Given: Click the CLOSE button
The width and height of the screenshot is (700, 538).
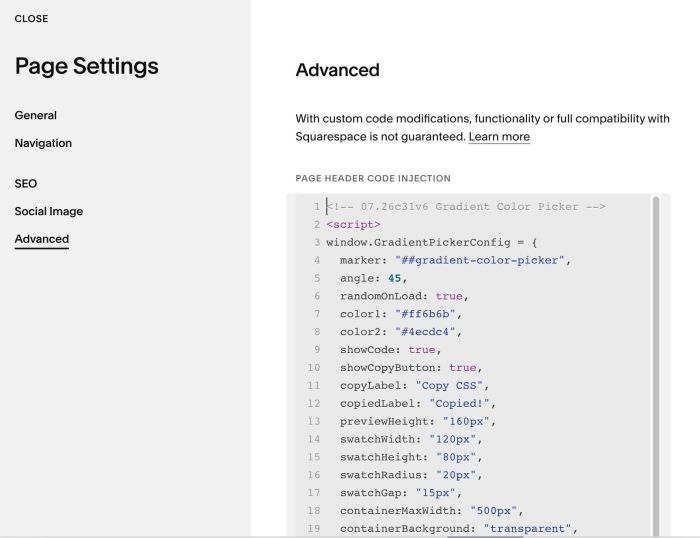Looking at the screenshot, I should (x=31, y=19).
